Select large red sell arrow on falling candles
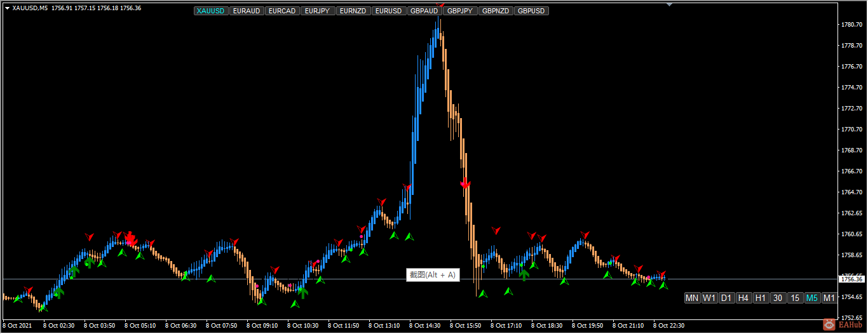This screenshot has height=334, width=868. pos(465,184)
